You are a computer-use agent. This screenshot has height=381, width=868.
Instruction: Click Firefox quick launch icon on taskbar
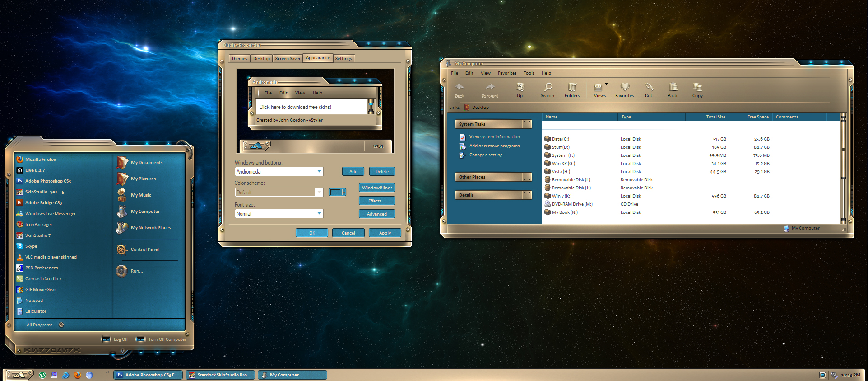click(x=77, y=375)
